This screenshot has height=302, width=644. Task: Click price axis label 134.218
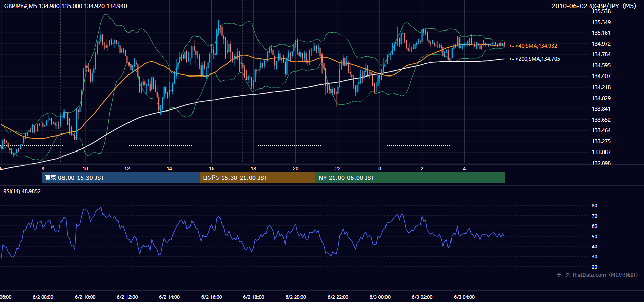(x=601, y=87)
